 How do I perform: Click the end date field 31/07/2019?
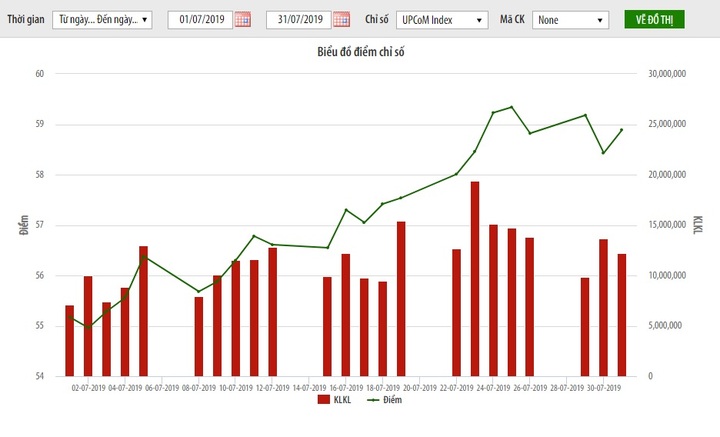pos(297,19)
